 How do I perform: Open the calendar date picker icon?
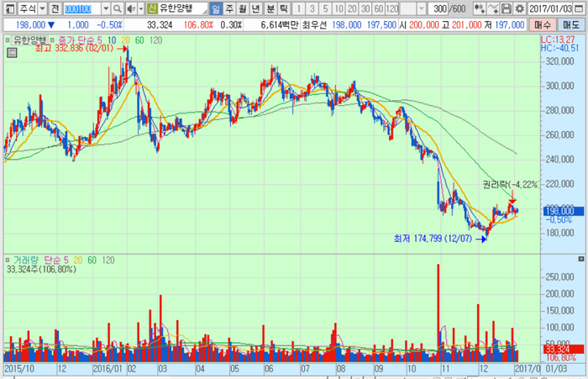(580, 8)
